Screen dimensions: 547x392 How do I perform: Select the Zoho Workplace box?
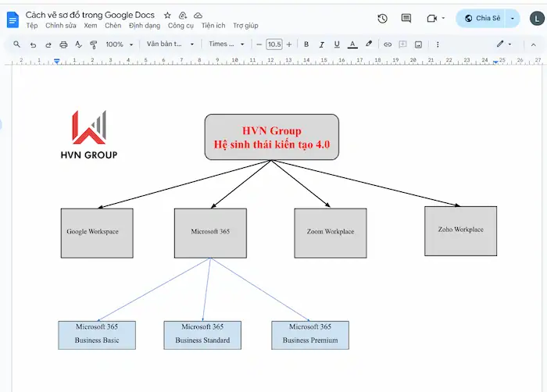[460, 231]
